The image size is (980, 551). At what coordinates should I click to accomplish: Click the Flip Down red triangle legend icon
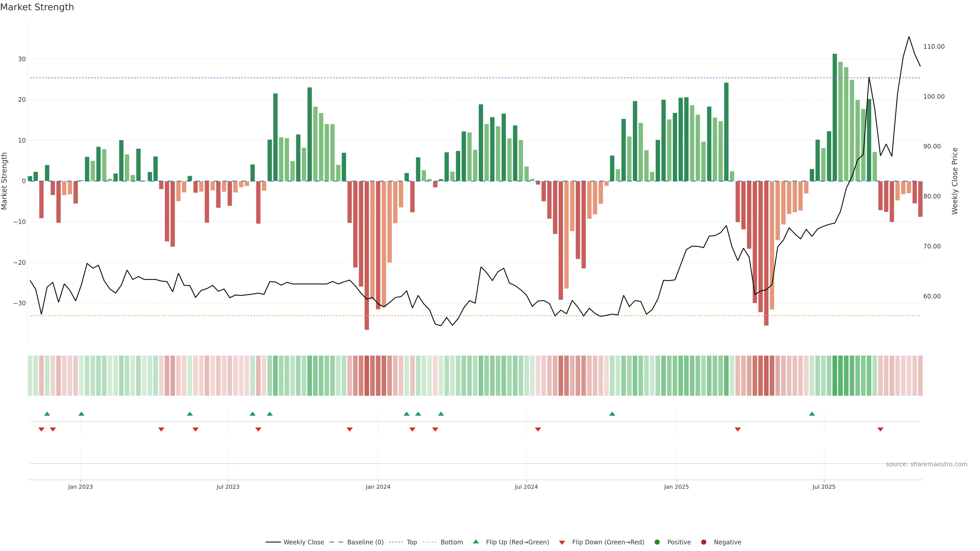coord(562,542)
